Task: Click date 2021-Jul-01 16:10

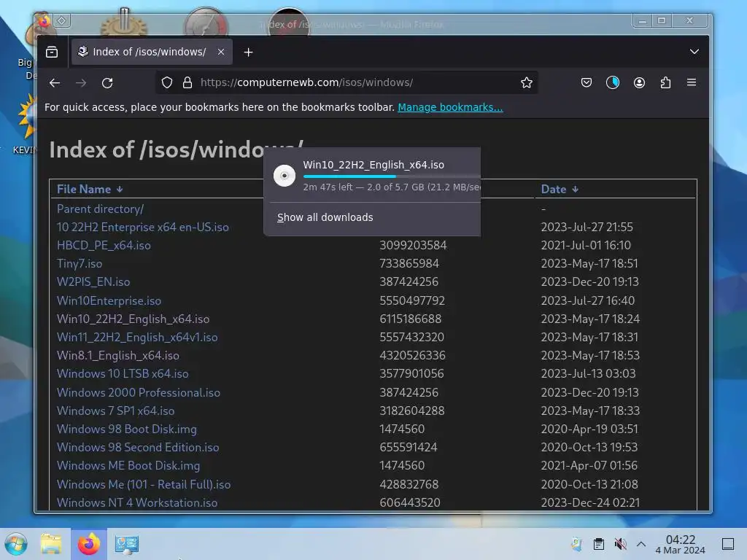Action: pos(586,245)
